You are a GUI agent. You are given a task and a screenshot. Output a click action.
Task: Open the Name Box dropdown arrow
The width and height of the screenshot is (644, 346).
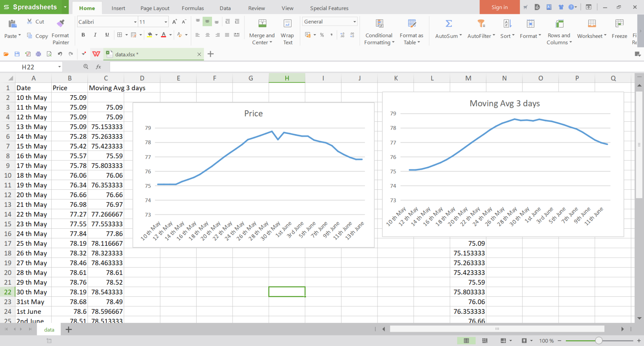pos(59,67)
